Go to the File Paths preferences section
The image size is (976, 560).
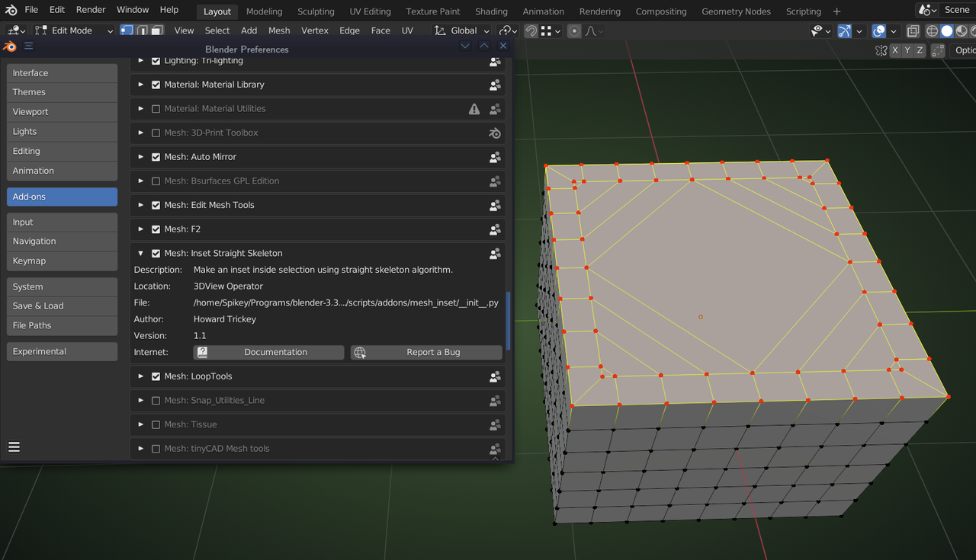pos(63,325)
